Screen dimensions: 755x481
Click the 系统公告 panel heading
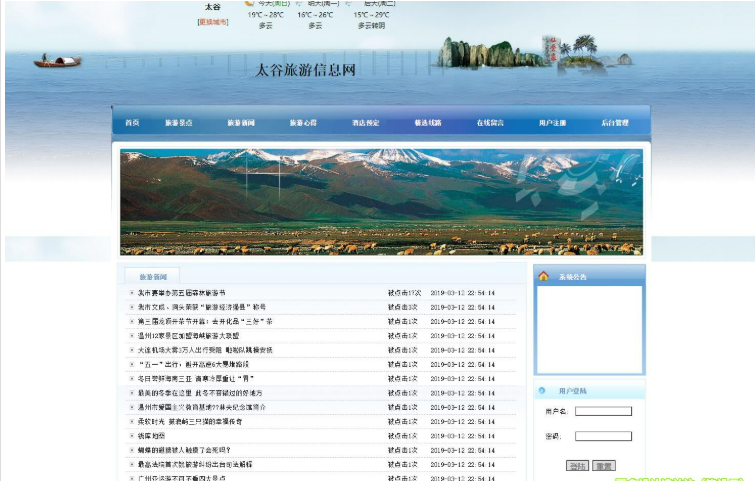click(573, 277)
